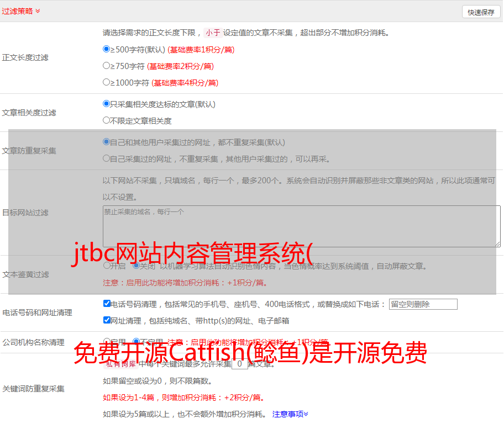504x424 pixels.
Task: Grab the textarea resize handle corner
Action: click(x=497, y=244)
